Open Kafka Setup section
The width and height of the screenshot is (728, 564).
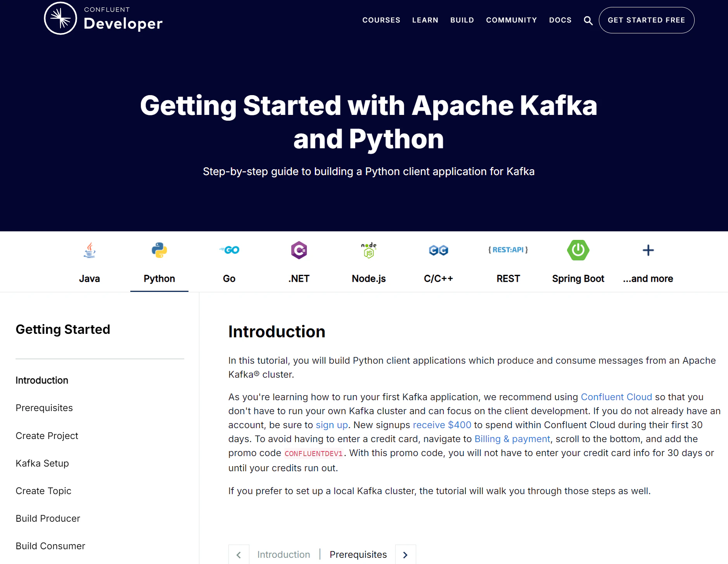(42, 463)
